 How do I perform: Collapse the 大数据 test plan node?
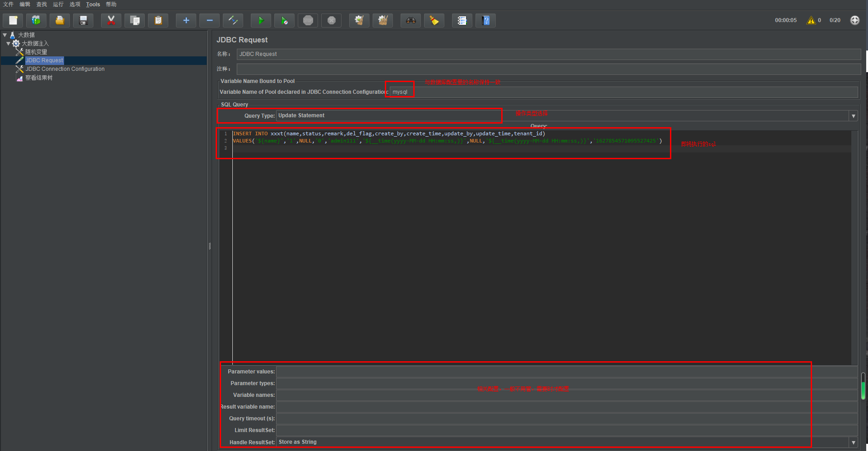pos(5,35)
